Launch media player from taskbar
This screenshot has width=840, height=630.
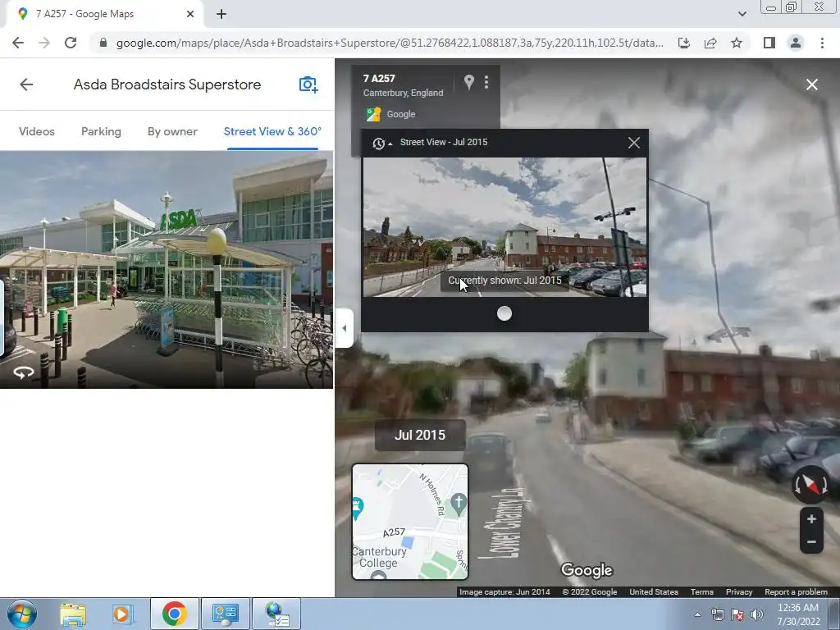(122, 614)
